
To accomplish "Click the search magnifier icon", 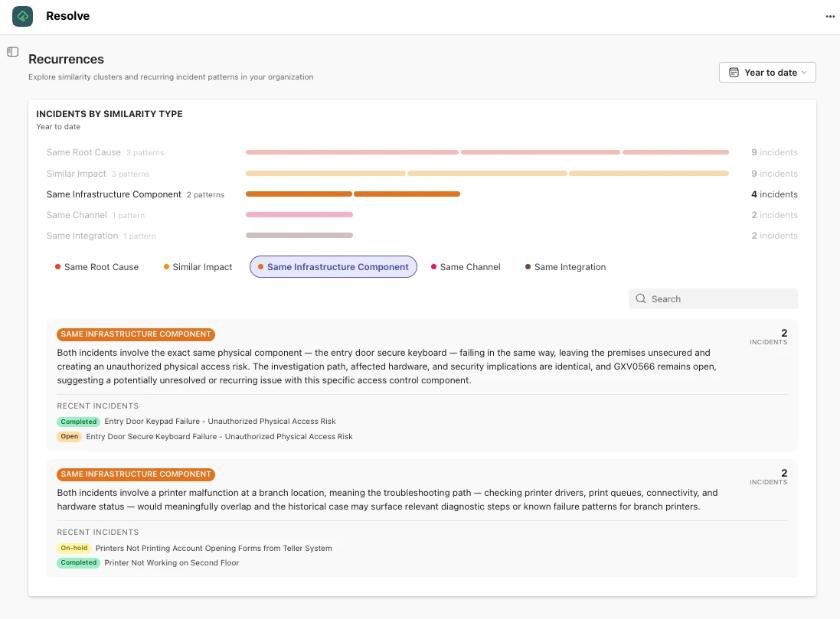I will tap(641, 299).
